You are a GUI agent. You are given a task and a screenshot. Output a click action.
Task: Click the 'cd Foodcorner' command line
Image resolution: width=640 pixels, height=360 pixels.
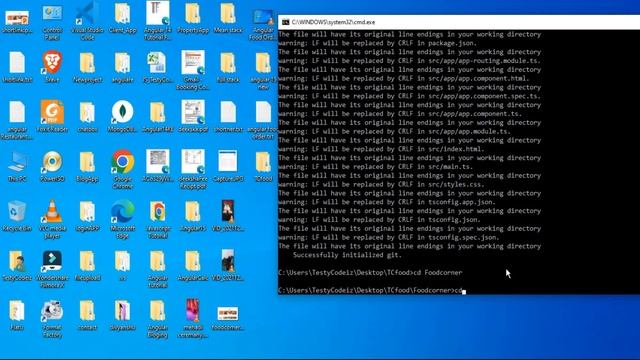(370, 273)
